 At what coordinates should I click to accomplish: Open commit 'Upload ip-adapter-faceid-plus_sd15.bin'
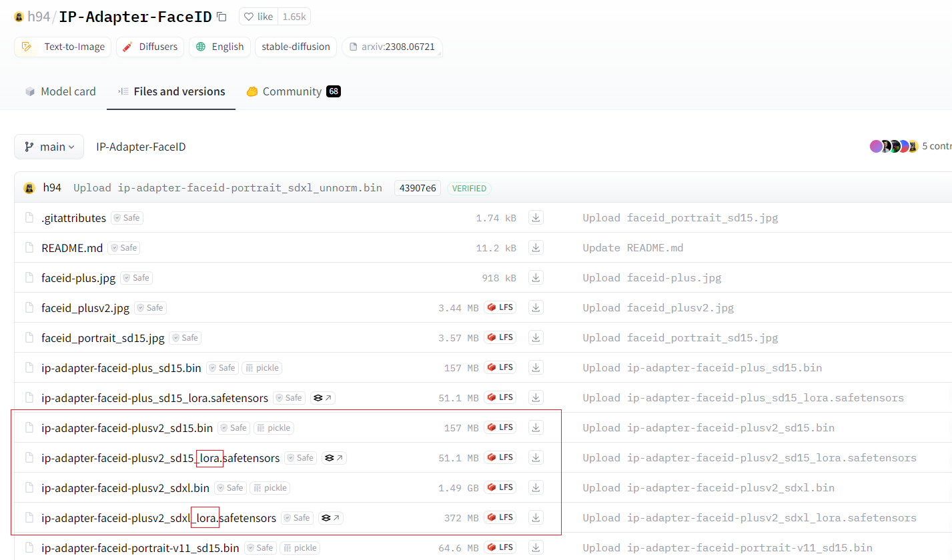(x=702, y=368)
